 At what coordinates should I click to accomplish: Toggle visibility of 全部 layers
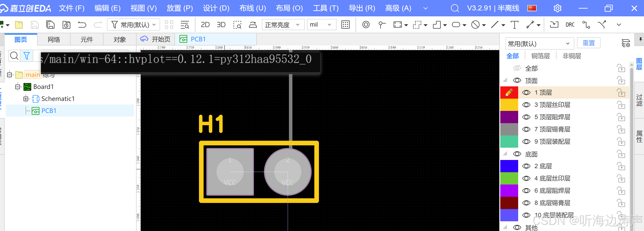tap(517, 68)
